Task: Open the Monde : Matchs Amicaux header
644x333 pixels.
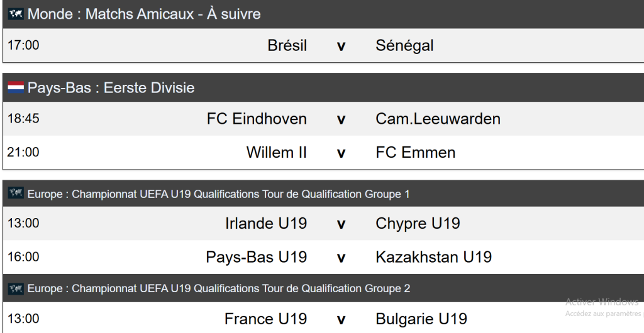Action: pos(144,14)
